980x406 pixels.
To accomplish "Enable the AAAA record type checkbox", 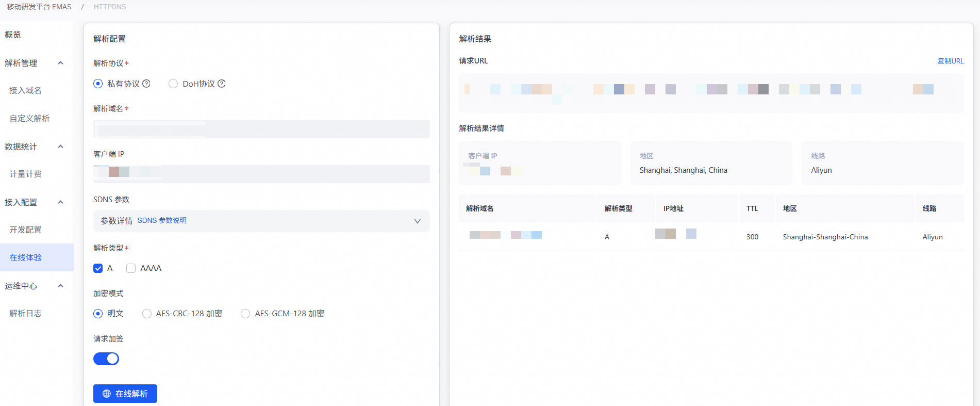I will point(131,268).
